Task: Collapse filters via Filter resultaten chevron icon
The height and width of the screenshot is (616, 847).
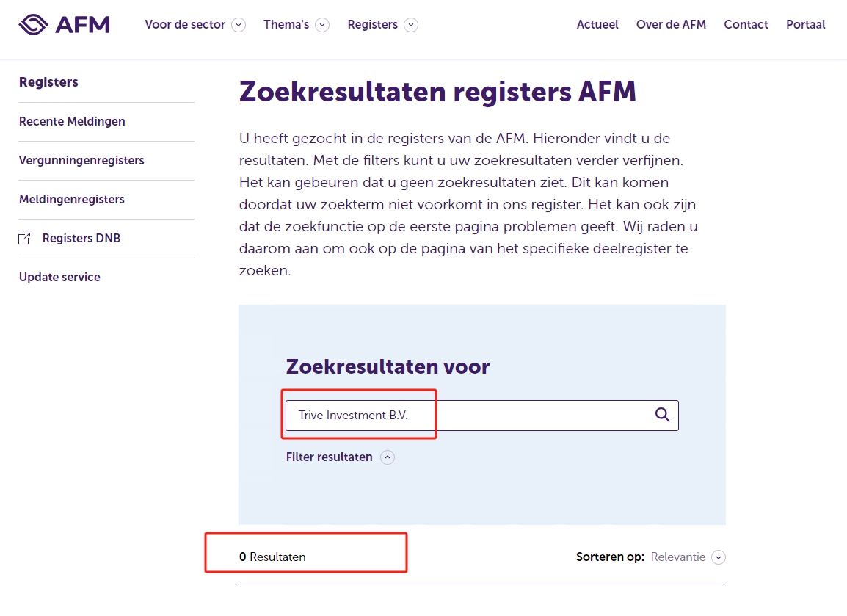Action: pos(388,457)
